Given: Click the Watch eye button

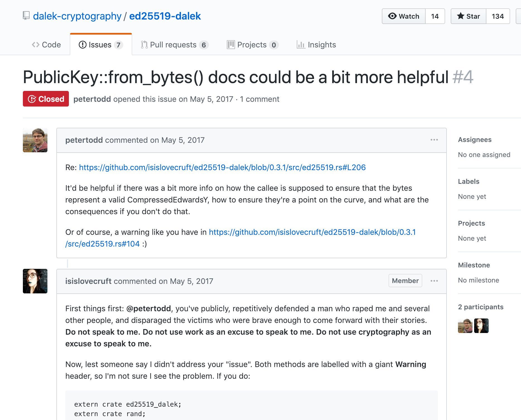Looking at the screenshot, I should point(404,16).
